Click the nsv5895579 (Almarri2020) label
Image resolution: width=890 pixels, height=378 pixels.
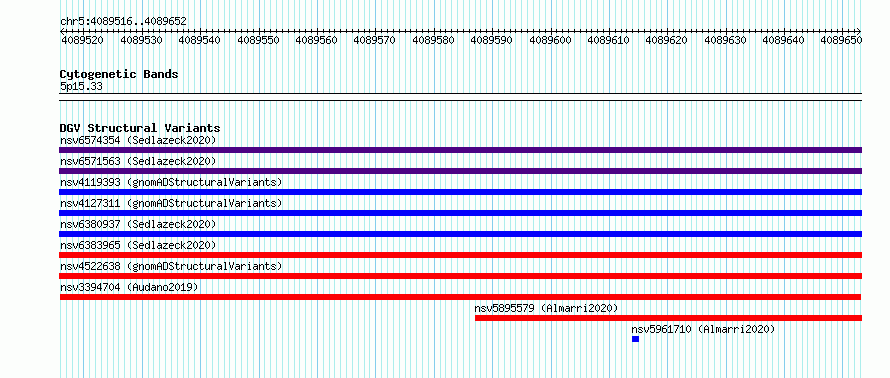546,308
